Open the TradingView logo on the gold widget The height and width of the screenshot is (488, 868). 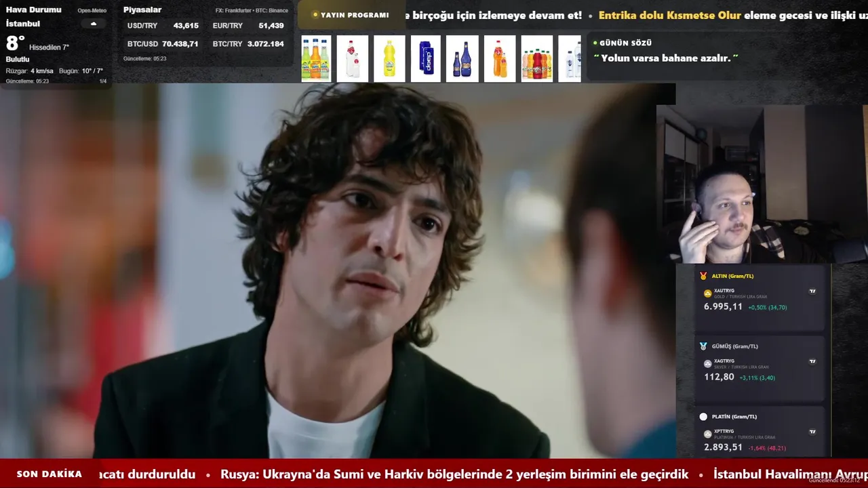(812, 291)
